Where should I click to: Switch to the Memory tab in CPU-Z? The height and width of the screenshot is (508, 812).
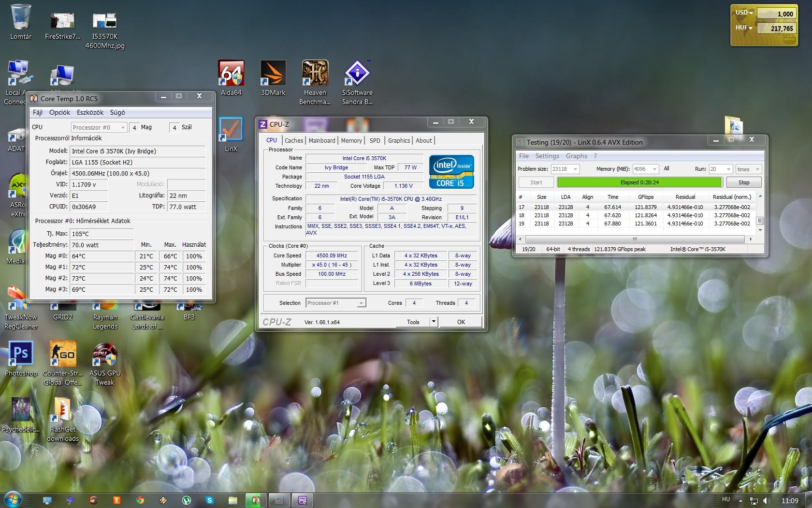tap(351, 140)
